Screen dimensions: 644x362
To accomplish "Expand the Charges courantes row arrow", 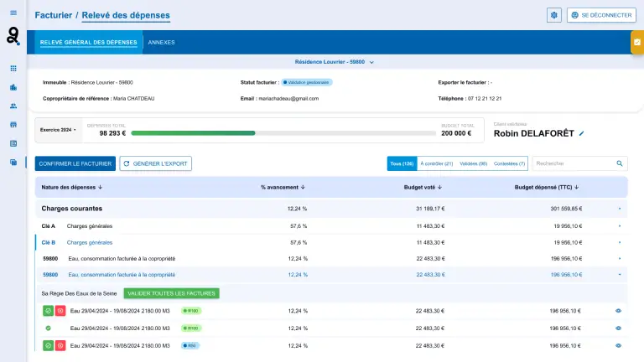I will tap(620, 209).
